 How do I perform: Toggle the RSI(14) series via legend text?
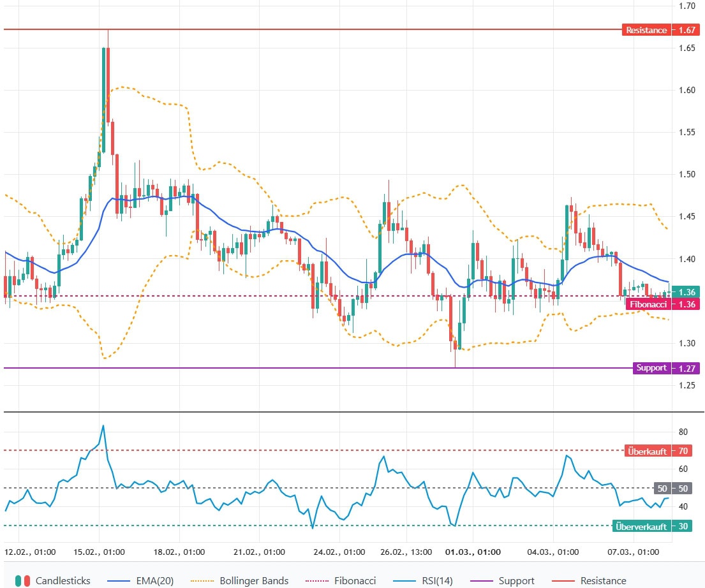[x=438, y=580]
